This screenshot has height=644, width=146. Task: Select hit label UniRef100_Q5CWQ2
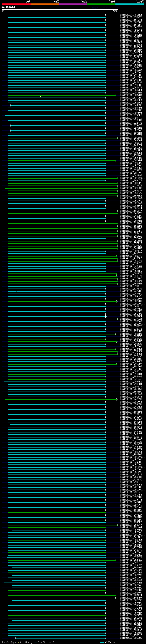[x=131, y=238]
